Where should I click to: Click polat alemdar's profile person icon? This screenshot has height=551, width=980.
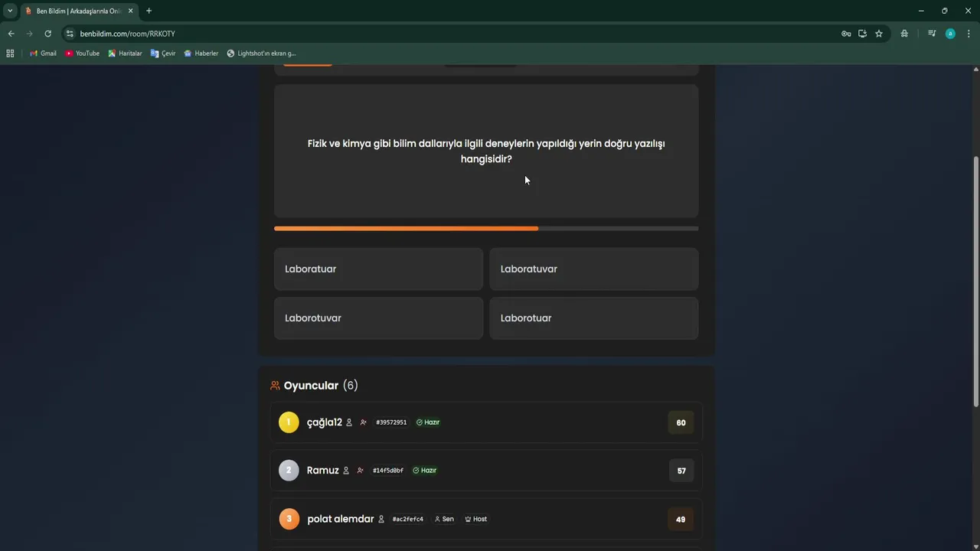pos(381,519)
